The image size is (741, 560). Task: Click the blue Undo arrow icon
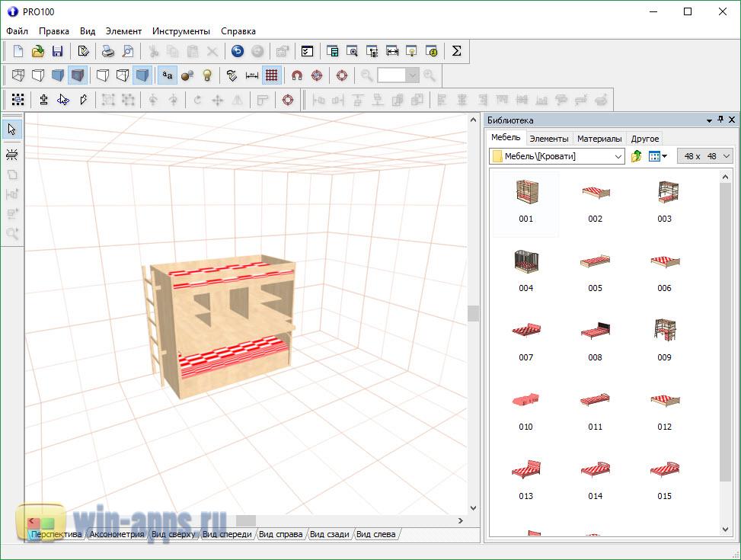[238, 52]
